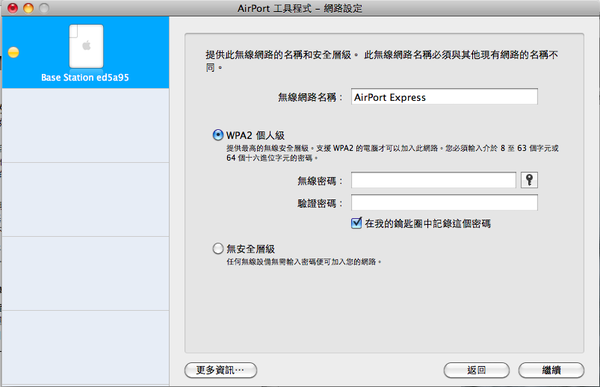Click the WPA2 個人級 label text
This screenshot has height=387, width=600.
click(255, 135)
